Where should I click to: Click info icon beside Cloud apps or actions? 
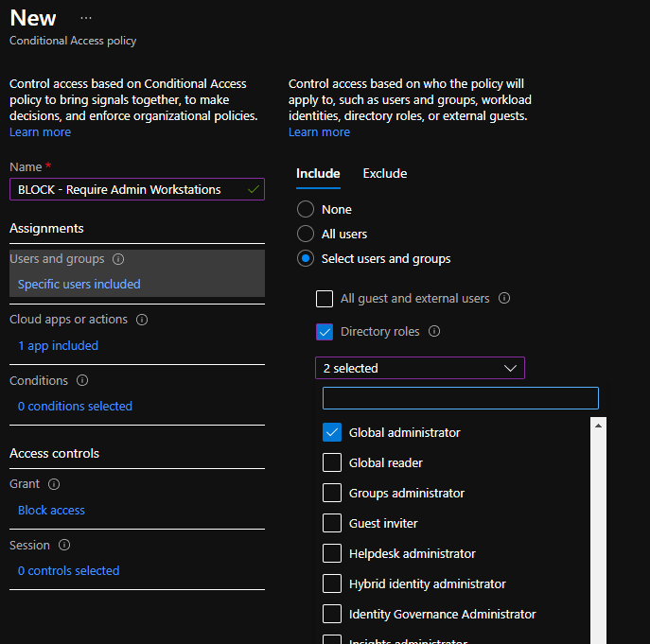(142, 320)
